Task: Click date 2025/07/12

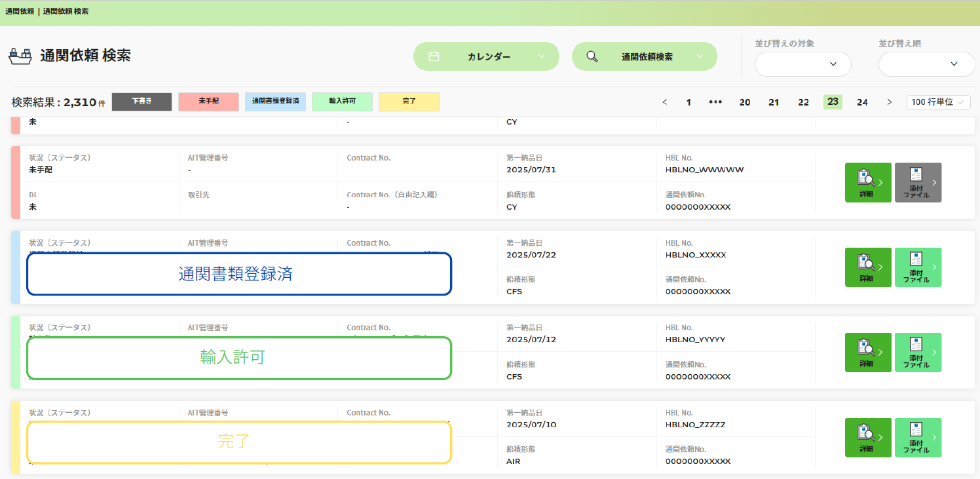Action: (531, 339)
